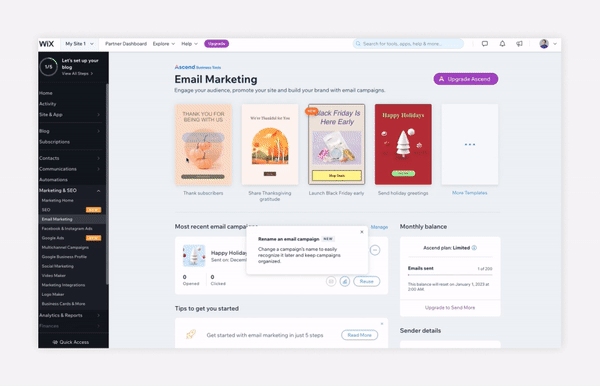Open the notifications bell

click(x=502, y=44)
